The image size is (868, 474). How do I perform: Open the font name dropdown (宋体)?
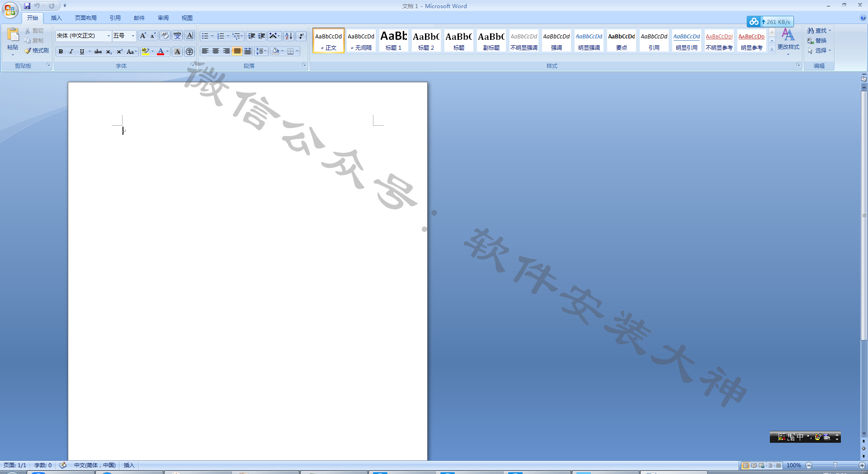point(108,36)
